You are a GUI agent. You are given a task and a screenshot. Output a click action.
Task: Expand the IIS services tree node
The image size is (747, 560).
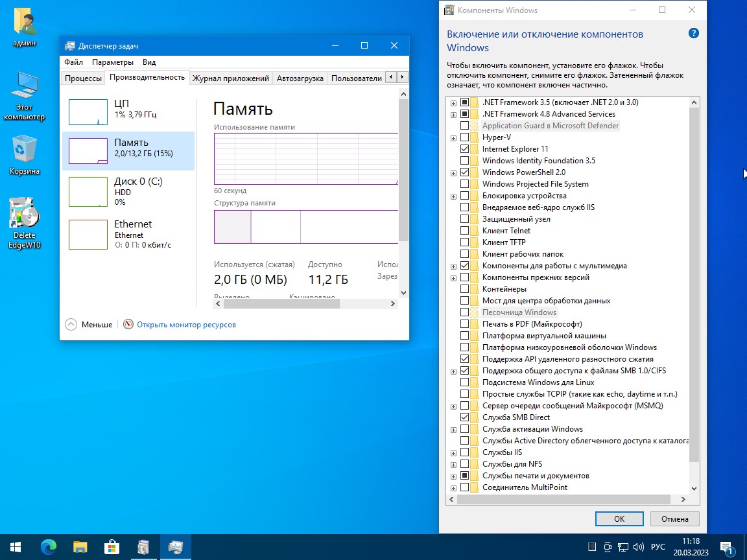pos(453,452)
